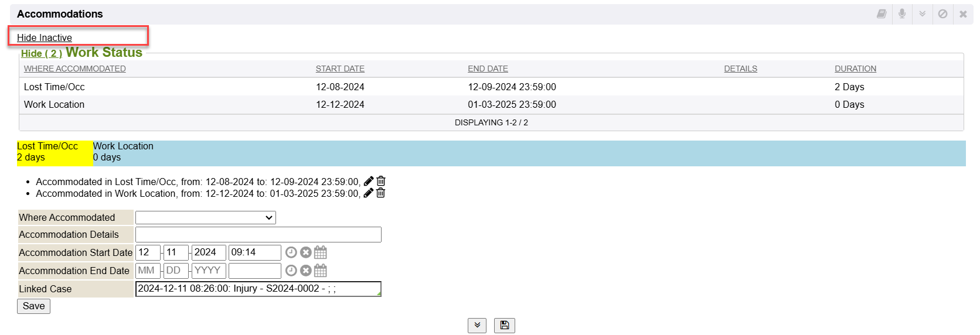Click the prohibit circle icon in header
This screenshot has height=335, width=980.
pyautogui.click(x=942, y=14)
